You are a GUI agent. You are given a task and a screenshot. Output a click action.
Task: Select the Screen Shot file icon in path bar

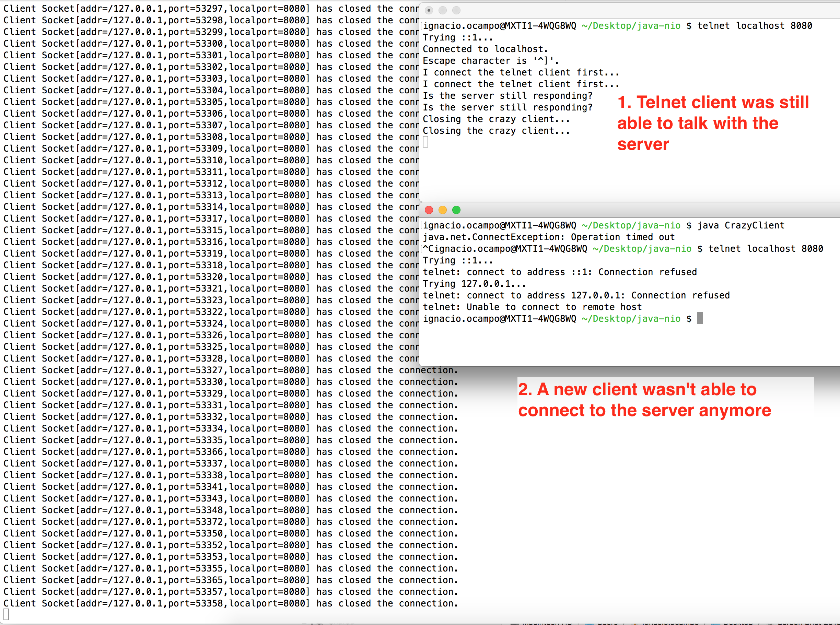pyautogui.click(x=770, y=622)
